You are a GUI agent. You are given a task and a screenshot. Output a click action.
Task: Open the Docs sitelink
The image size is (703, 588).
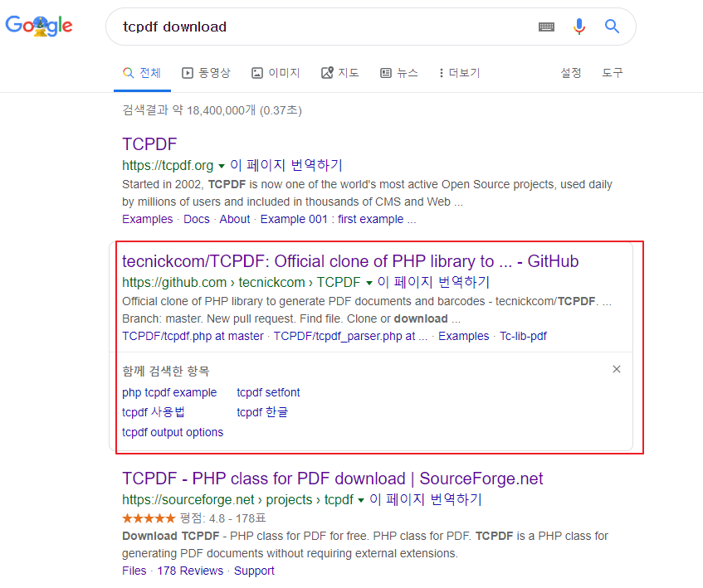(197, 219)
